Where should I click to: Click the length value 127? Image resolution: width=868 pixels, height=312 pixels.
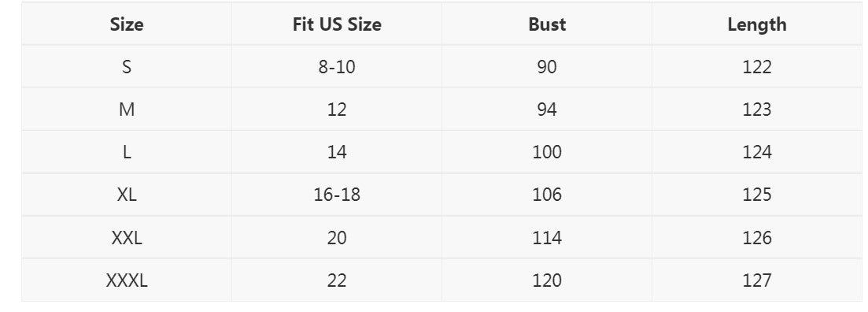[757, 280]
